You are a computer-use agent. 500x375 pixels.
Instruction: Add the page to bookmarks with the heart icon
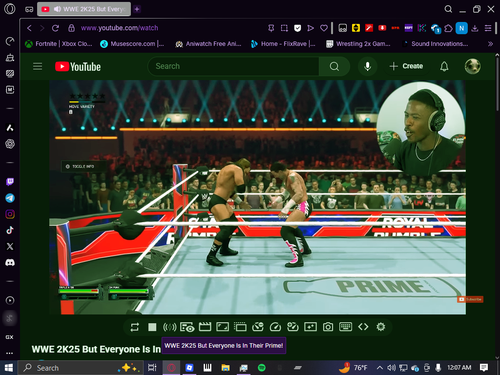tap(324, 28)
